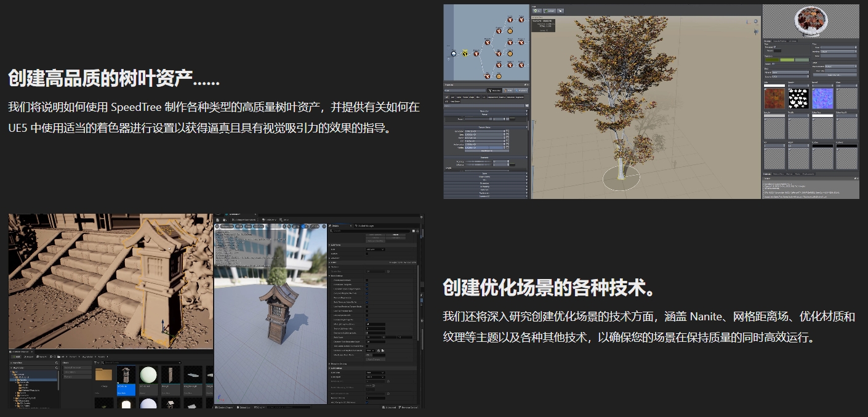
Task: Open the black-and-white leaf opacity map thumbnail
Action: pyautogui.click(x=798, y=98)
